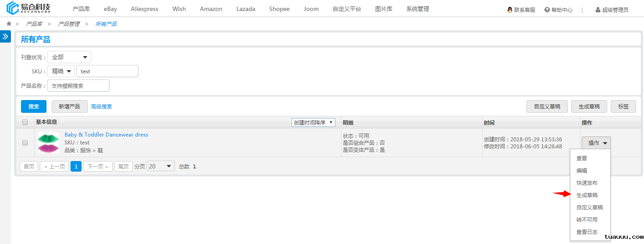Select 生成草稿 from the action menu
Image resolution: width=644 pixels, height=244 pixels.
click(587, 195)
